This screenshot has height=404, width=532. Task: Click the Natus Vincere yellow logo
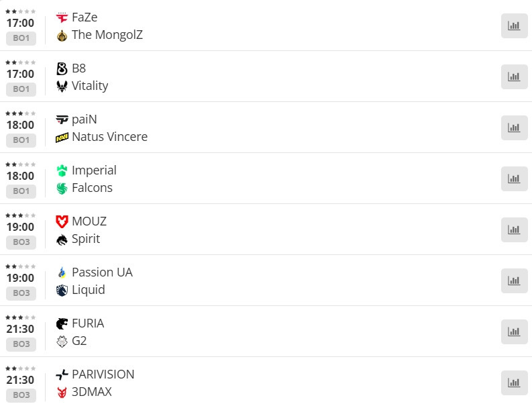pos(62,138)
